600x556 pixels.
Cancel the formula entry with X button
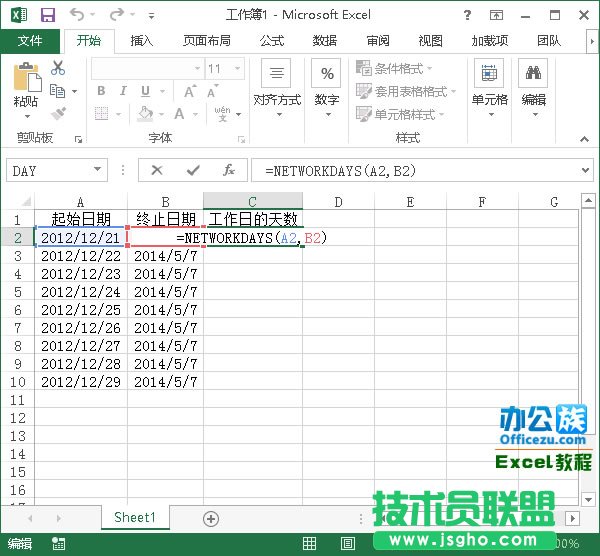pos(157,171)
